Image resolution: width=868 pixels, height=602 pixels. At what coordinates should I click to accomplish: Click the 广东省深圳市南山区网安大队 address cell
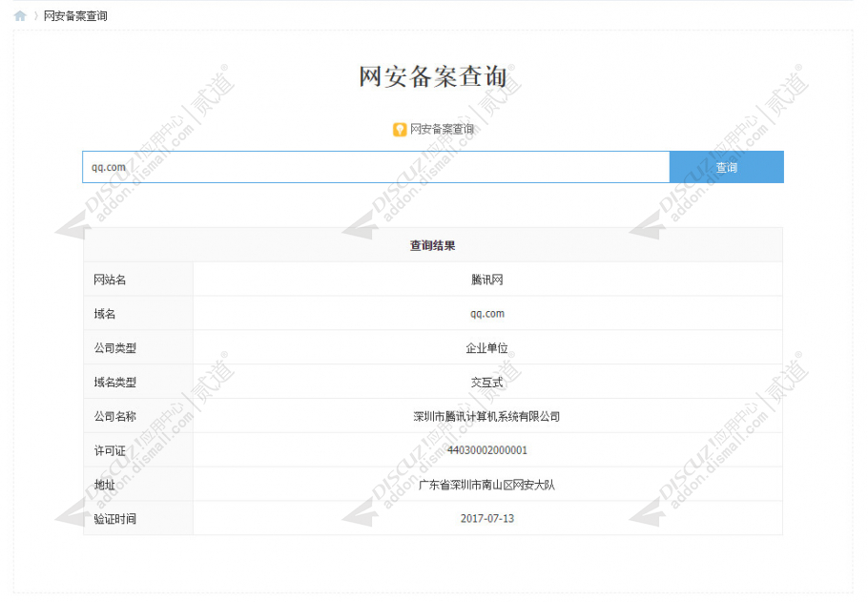pyautogui.click(x=487, y=484)
